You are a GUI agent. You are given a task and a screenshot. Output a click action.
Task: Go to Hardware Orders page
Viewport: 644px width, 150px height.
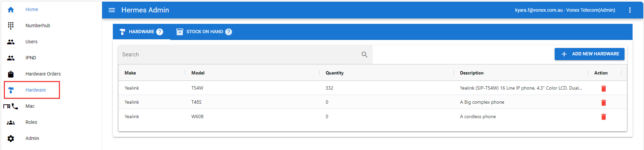43,74
